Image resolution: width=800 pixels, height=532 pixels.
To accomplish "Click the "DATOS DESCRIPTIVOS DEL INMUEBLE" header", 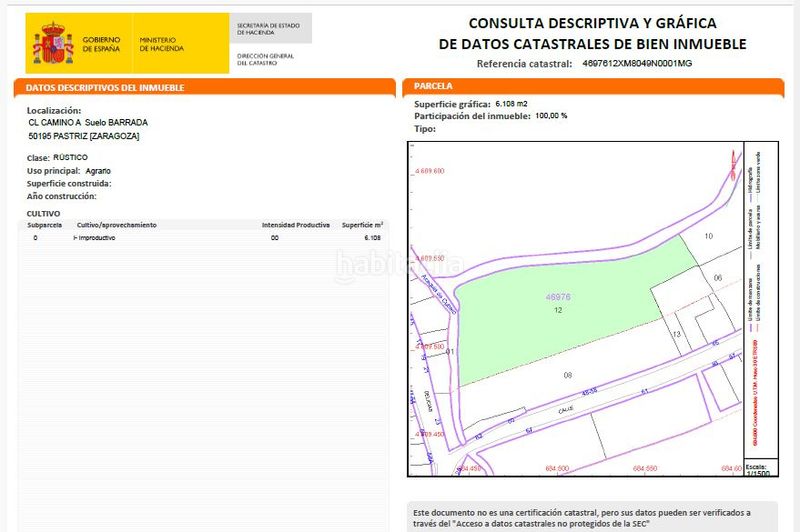I will coord(105,88).
